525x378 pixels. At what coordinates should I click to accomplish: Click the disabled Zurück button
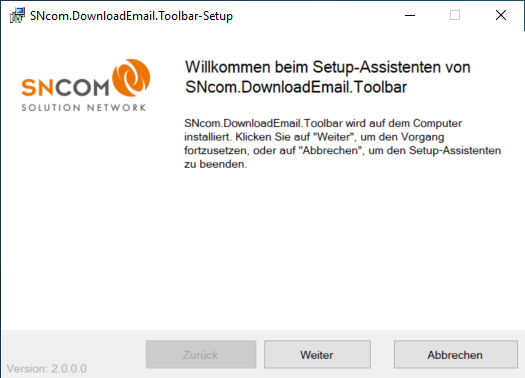coord(201,355)
